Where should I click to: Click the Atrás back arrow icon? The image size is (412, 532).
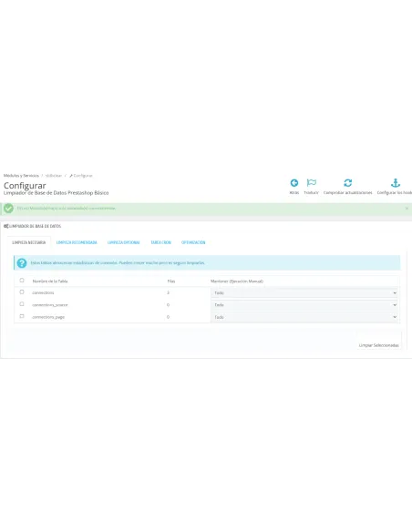[x=294, y=183]
